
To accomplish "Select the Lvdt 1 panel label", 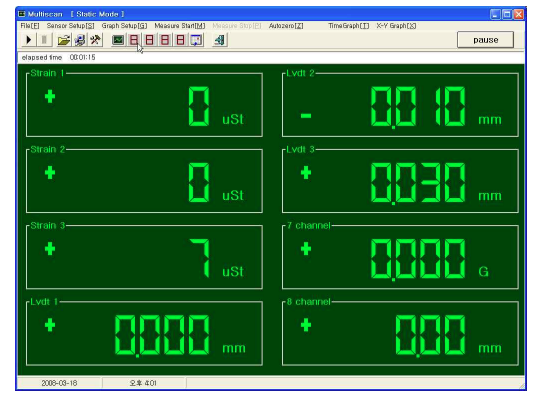I will [44, 302].
